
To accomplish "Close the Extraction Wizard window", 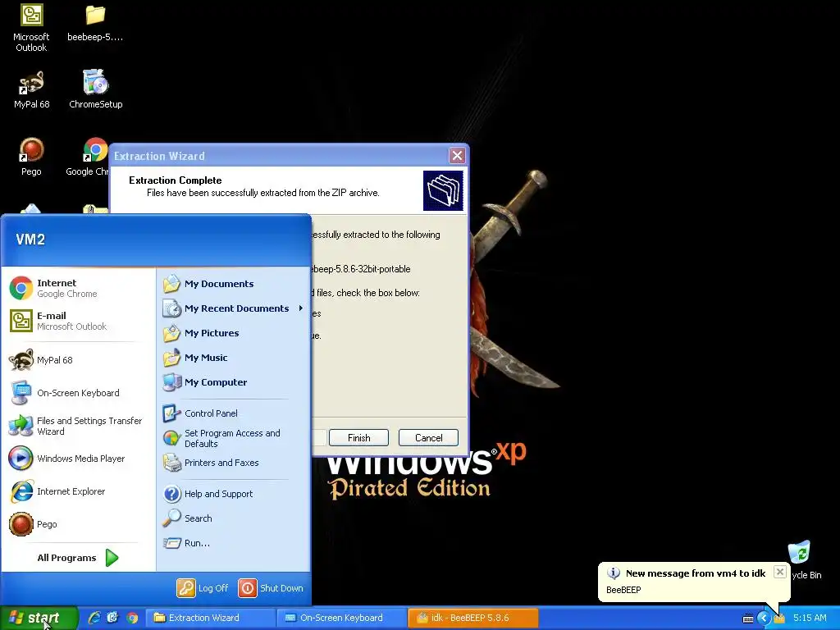I will tap(457, 156).
